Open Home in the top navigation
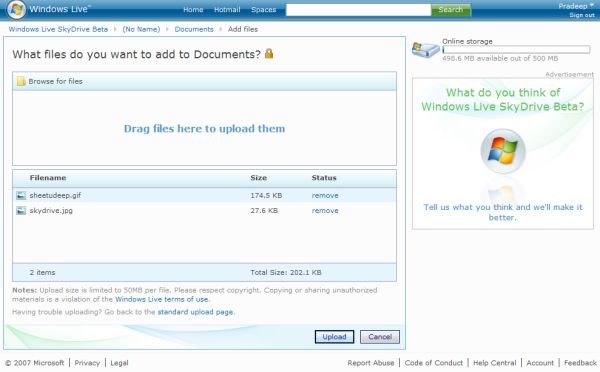This screenshot has width=600, height=372. [x=193, y=10]
